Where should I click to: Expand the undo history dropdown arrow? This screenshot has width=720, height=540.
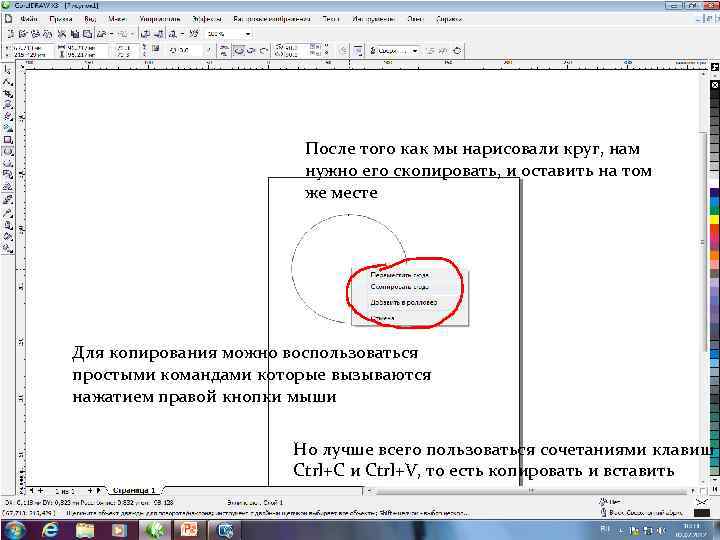[x=112, y=34]
